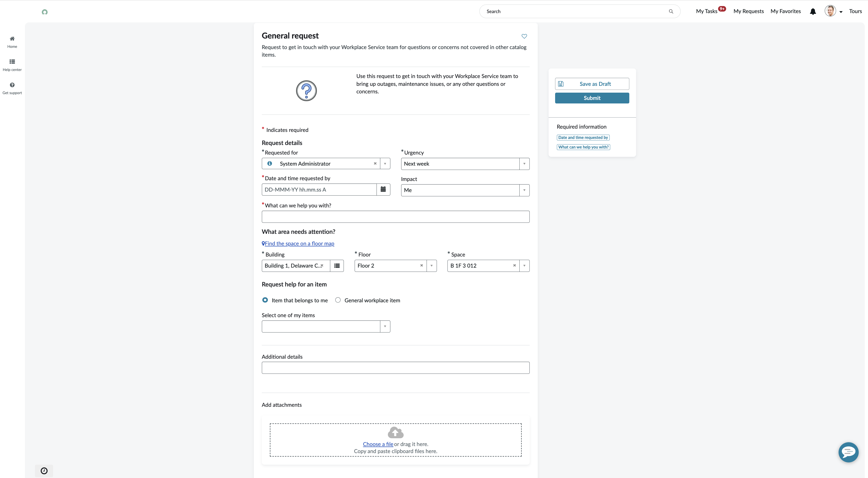Click the user avatar picture
This screenshot has height=478, width=868.
pyautogui.click(x=830, y=11)
